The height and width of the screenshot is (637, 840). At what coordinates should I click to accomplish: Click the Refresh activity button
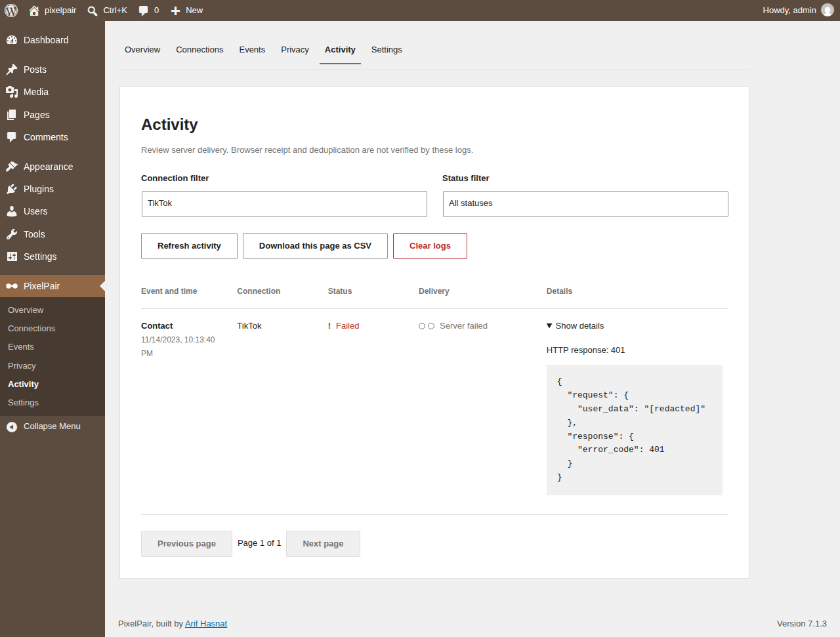(189, 246)
